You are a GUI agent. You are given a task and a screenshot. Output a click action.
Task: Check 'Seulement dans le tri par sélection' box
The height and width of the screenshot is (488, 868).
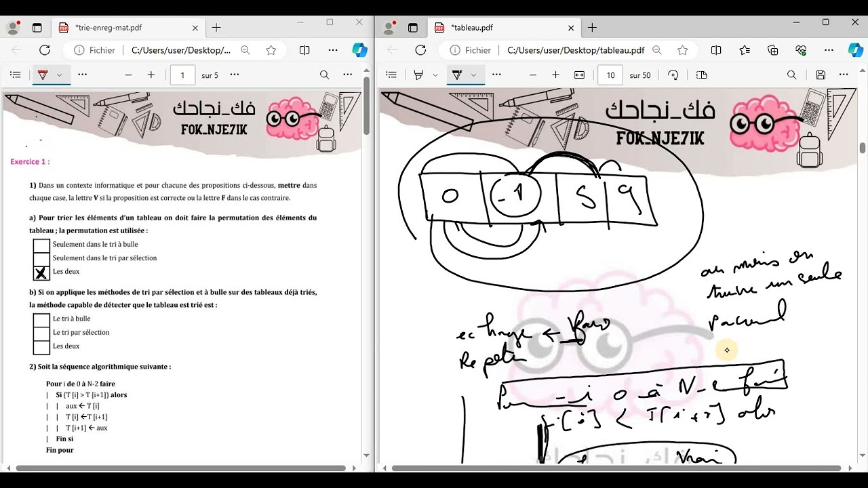coord(41,259)
